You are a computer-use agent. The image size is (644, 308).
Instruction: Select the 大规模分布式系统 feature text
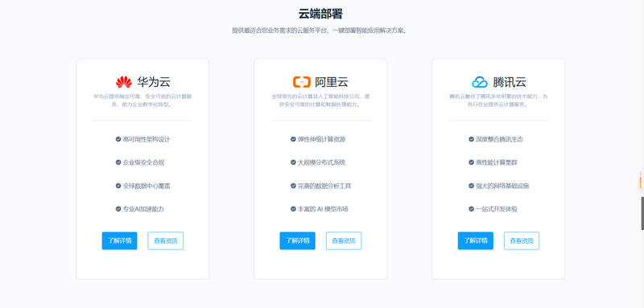[x=321, y=162]
